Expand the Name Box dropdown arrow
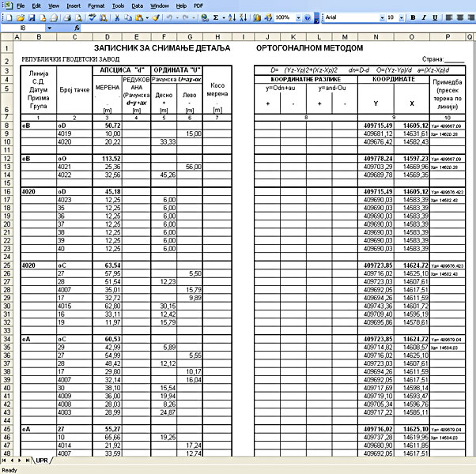 point(49,28)
